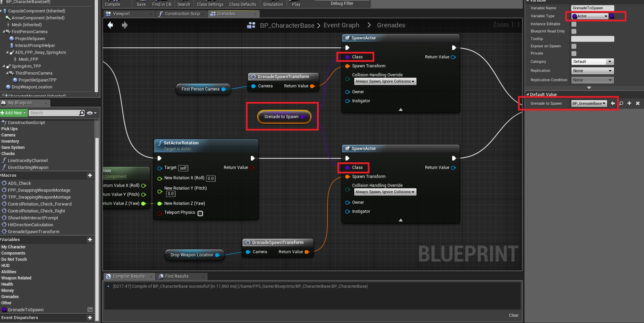Add a new Macro with plus icon
This screenshot has width=644, height=323.
90,175
